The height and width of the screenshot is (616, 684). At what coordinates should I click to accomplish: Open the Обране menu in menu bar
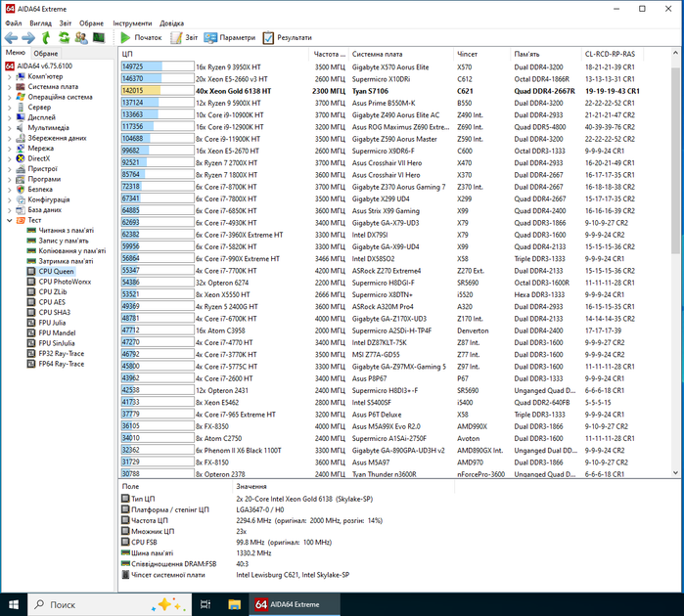pos(92,23)
